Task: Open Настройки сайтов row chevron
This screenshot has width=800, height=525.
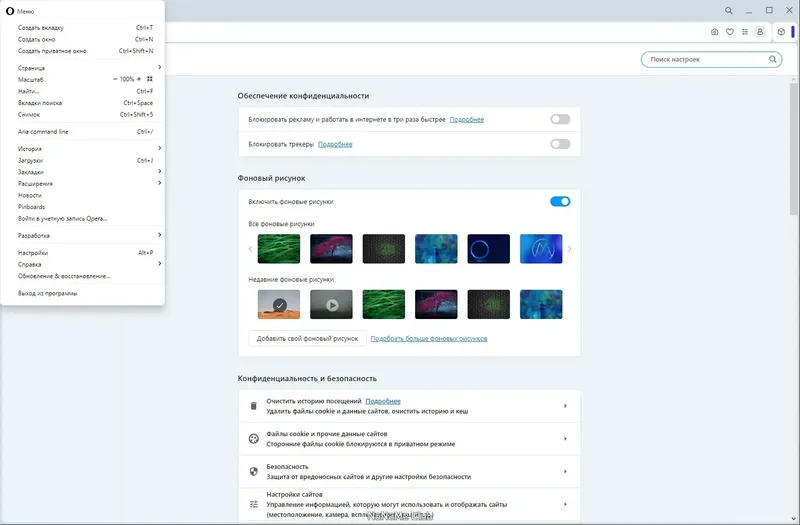Action: pos(565,504)
